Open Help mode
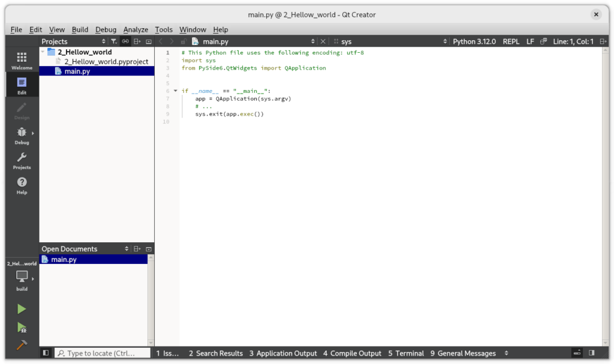 pos(22,185)
